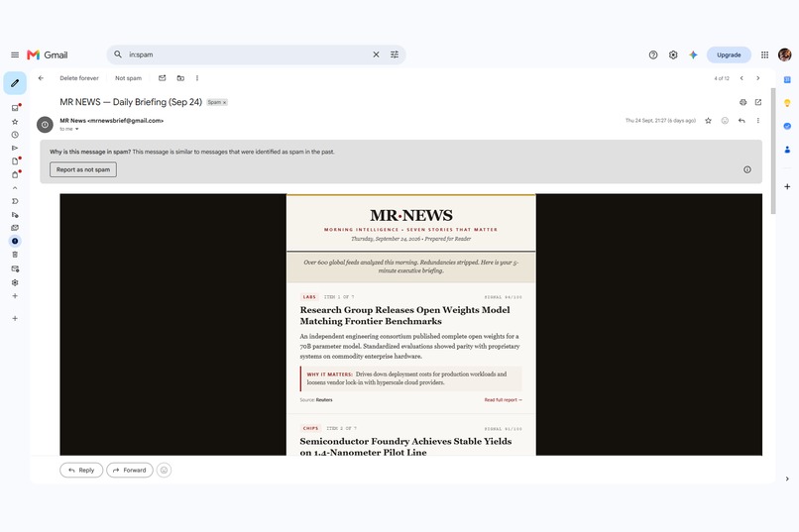Go back to the spam list
Screen dimensions: 799x532
point(41,78)
